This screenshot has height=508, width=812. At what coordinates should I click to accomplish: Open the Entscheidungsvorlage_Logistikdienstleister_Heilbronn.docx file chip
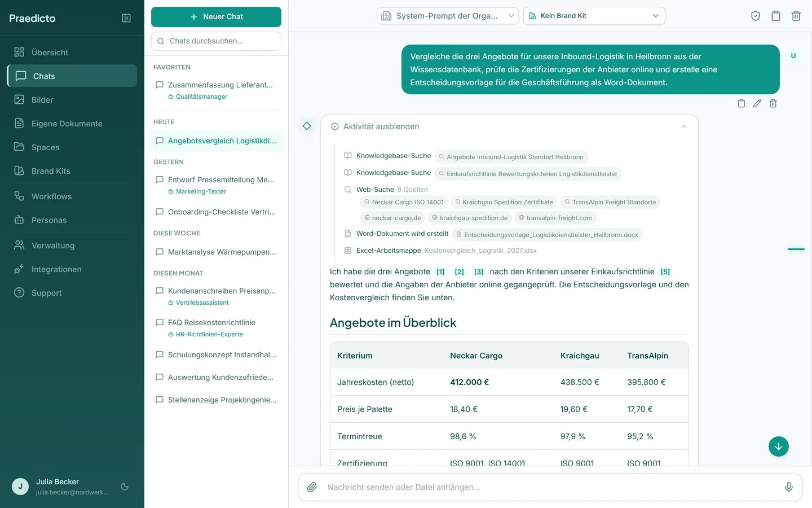click(x=547, y=235)
